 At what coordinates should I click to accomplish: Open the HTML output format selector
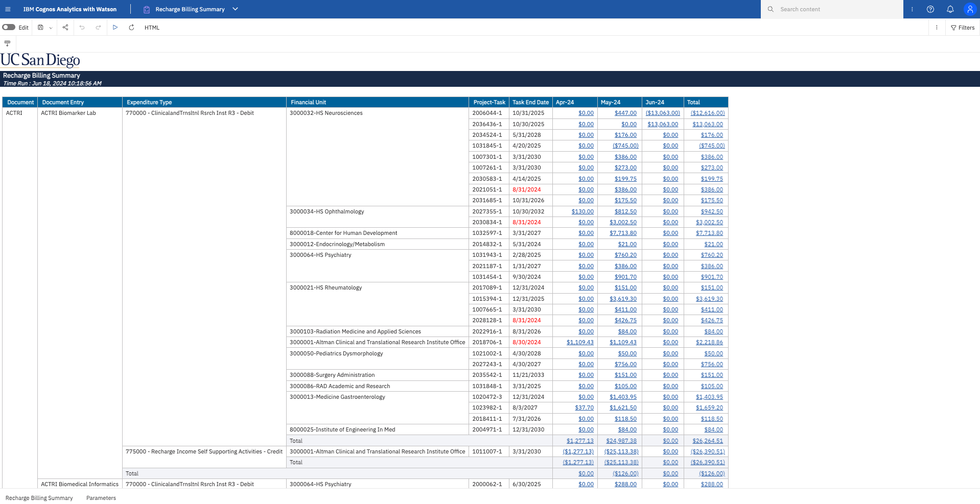(152, 28)
